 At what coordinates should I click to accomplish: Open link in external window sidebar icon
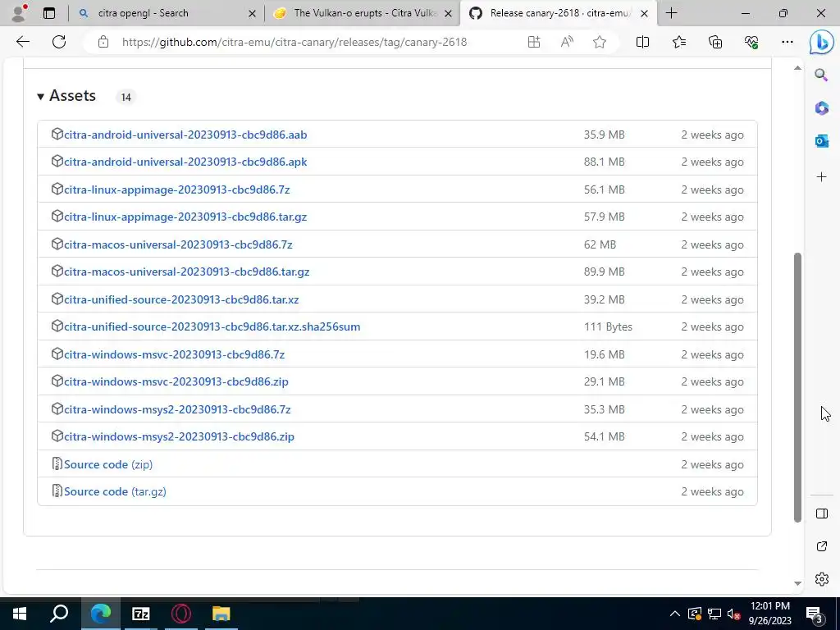821,546
